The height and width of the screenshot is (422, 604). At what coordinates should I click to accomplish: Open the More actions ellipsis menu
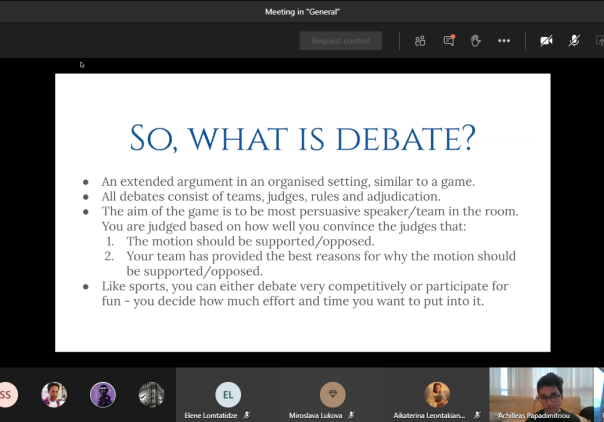click(x=504, y=41)
